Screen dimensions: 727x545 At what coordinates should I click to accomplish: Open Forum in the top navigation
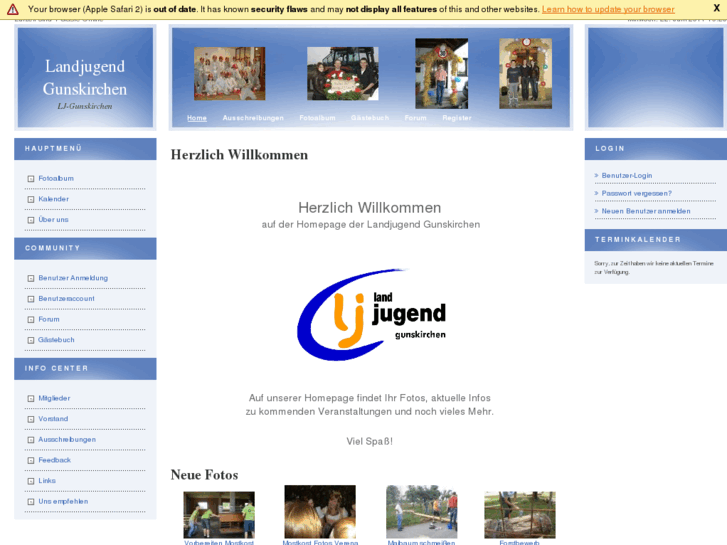tap(415, 118)
